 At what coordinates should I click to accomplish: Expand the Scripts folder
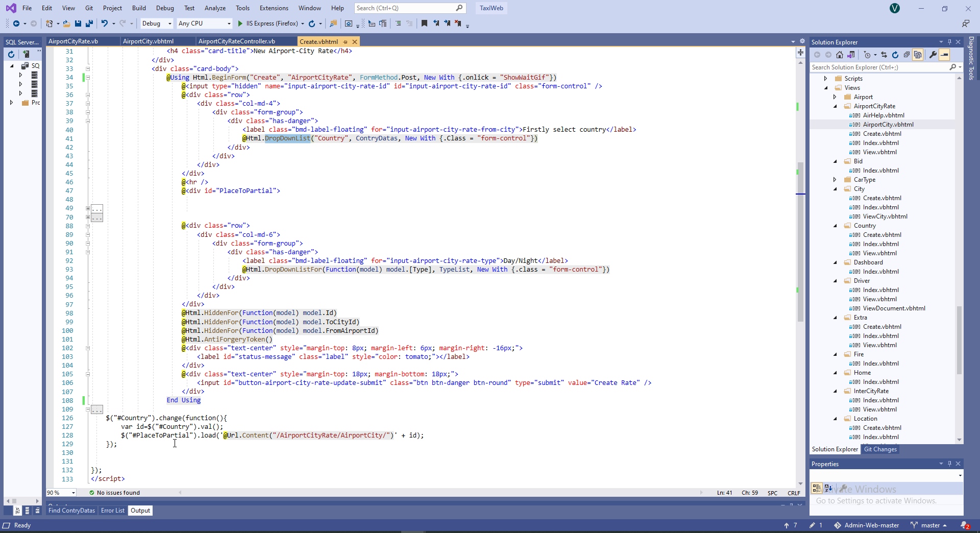coord(826,79)
